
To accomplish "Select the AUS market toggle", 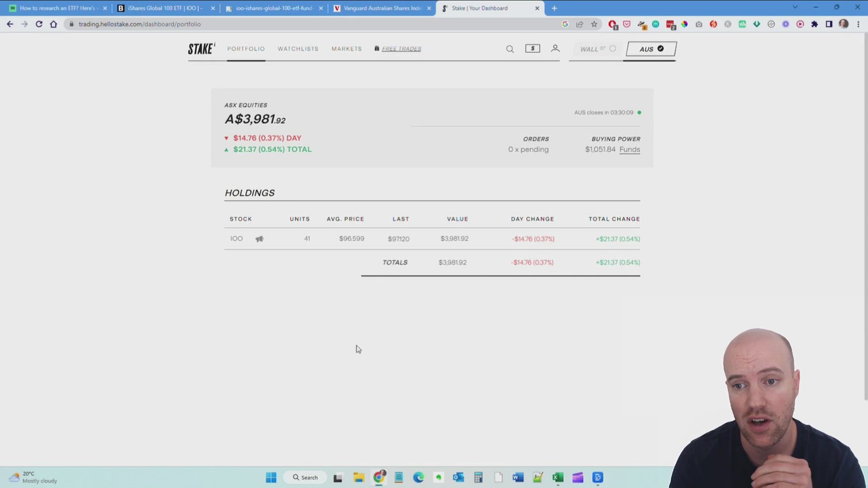I will (651, 49).
